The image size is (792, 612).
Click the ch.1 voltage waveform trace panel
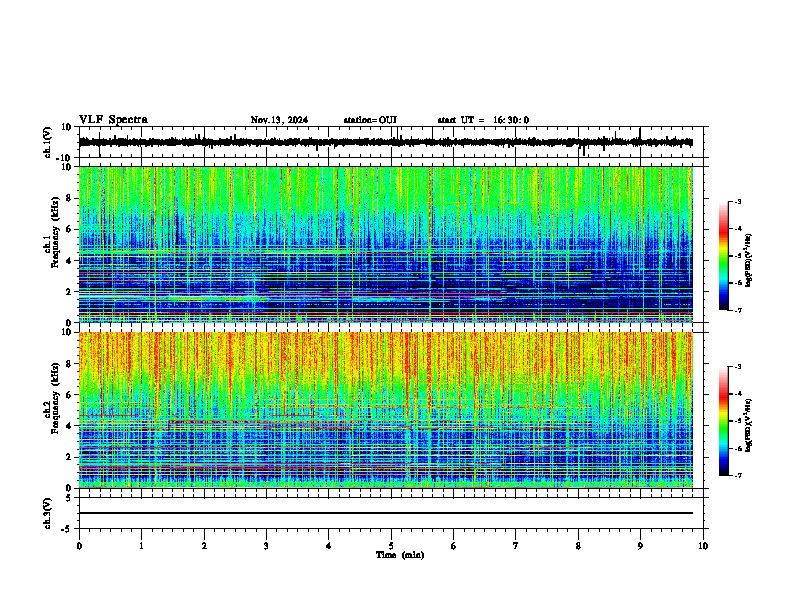tap(391, 142)
